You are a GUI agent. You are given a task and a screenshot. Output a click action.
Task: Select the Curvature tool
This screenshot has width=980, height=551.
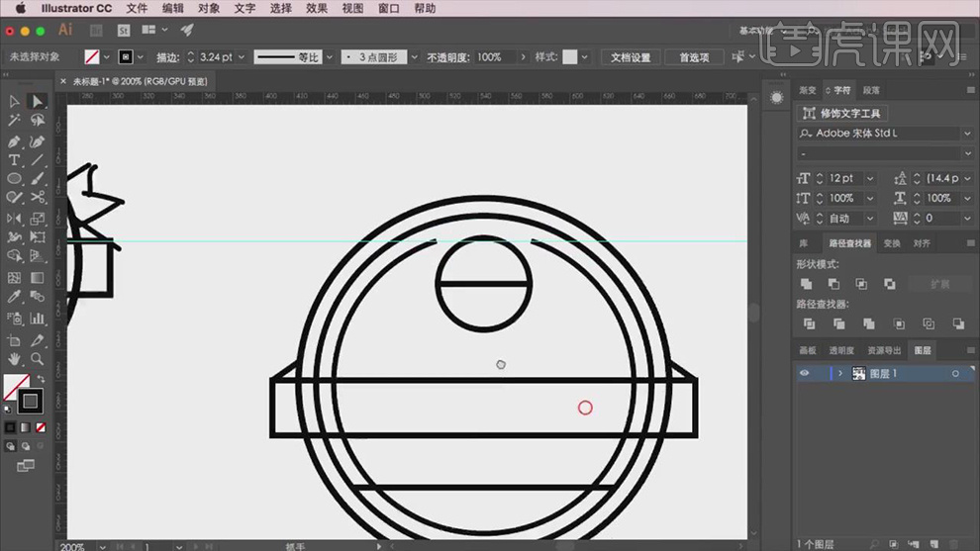click(38, 141)
